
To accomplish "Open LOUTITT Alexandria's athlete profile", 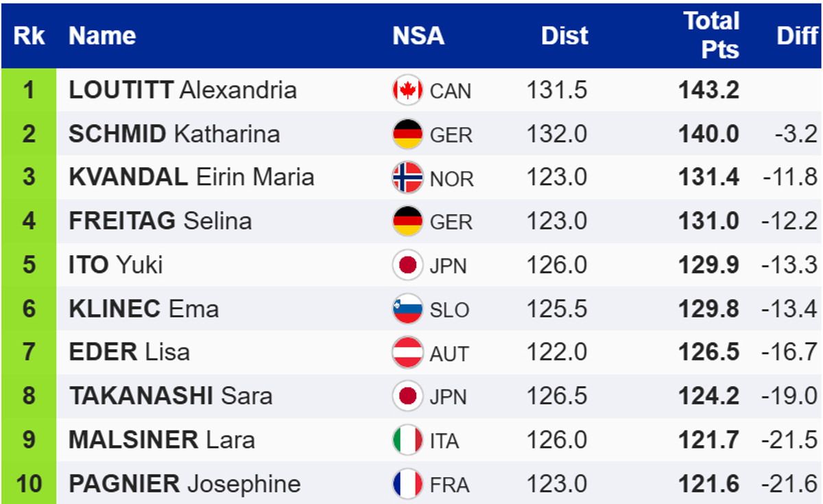I will tap(182, 91).
